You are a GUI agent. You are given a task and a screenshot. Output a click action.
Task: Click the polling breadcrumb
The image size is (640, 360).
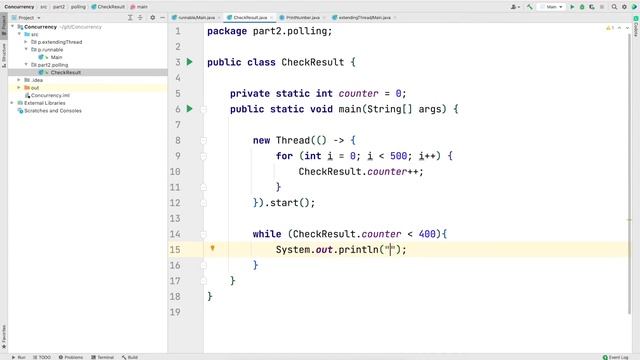78,7
